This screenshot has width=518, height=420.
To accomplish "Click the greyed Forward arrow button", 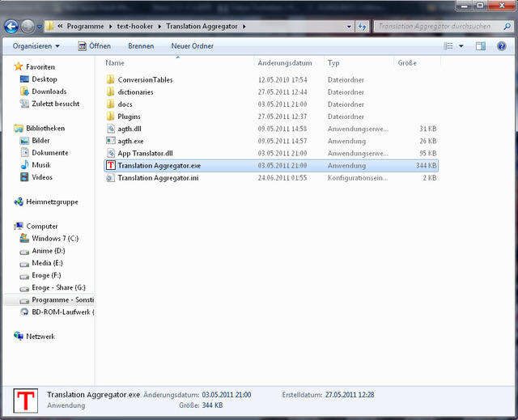I will tap(28, 27).
